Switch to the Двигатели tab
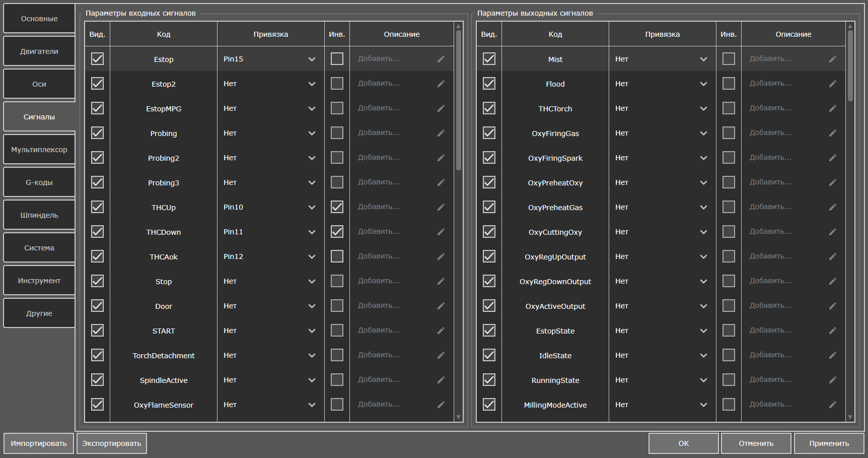Image resolution: width=868 pixels, height=458 pixels. coord(39,51)
